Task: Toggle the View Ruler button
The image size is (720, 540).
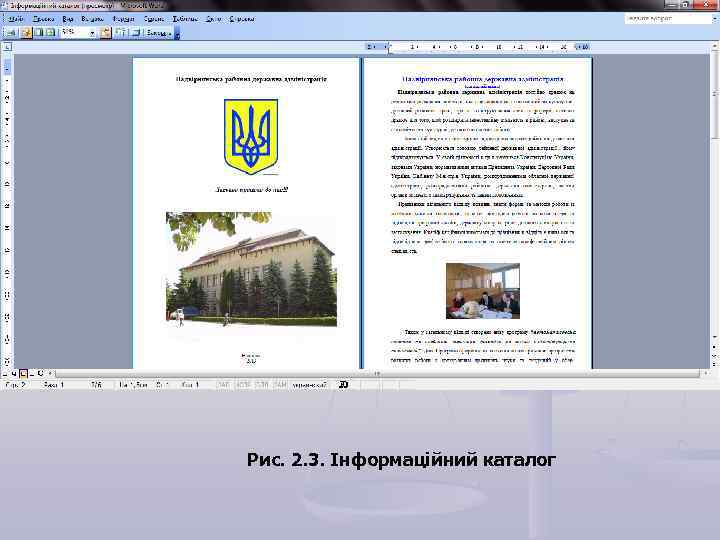Action: click(106, 33)
